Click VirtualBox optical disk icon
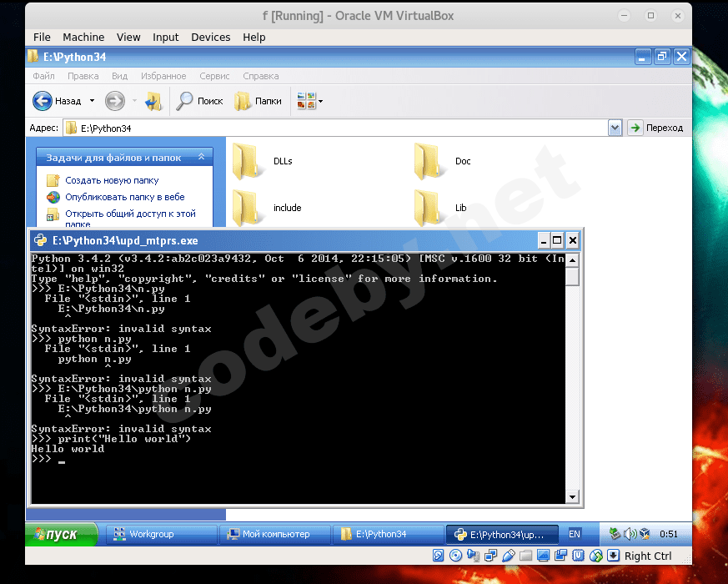 coord(456,556)
